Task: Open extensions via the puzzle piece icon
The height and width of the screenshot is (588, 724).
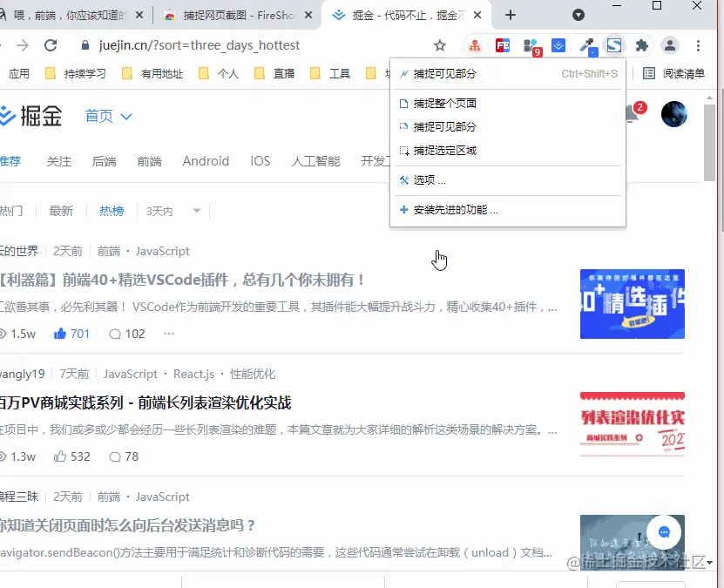Action: click(x=642, y=44)
